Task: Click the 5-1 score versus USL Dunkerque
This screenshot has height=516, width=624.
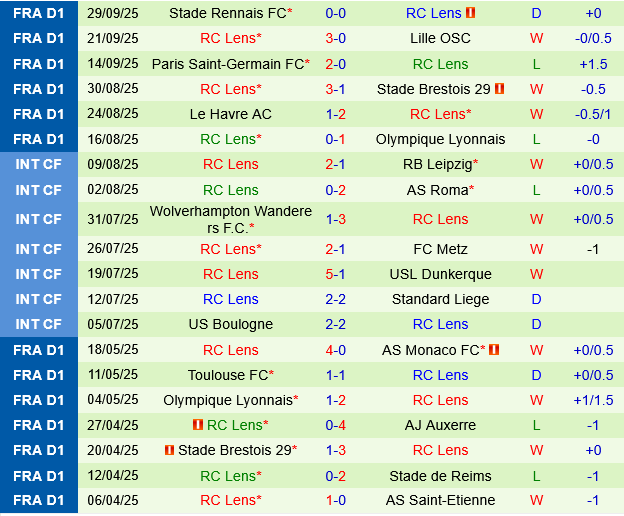Action: [x=336, y=274]
